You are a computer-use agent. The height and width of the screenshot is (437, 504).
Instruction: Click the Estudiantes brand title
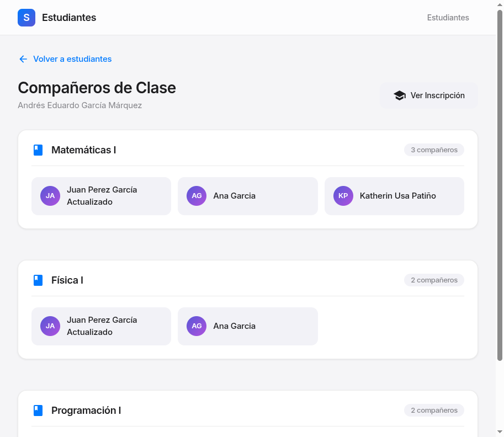tap(69, 18)
